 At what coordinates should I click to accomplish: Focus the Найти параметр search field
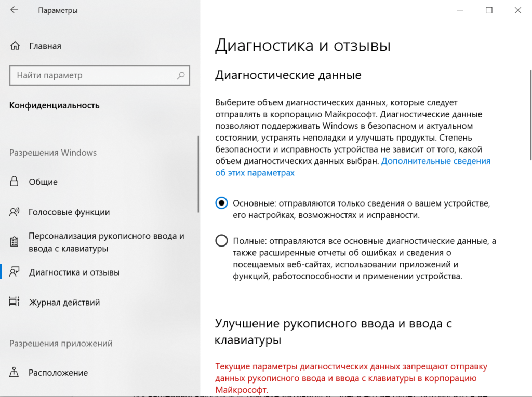pos(99,75)
